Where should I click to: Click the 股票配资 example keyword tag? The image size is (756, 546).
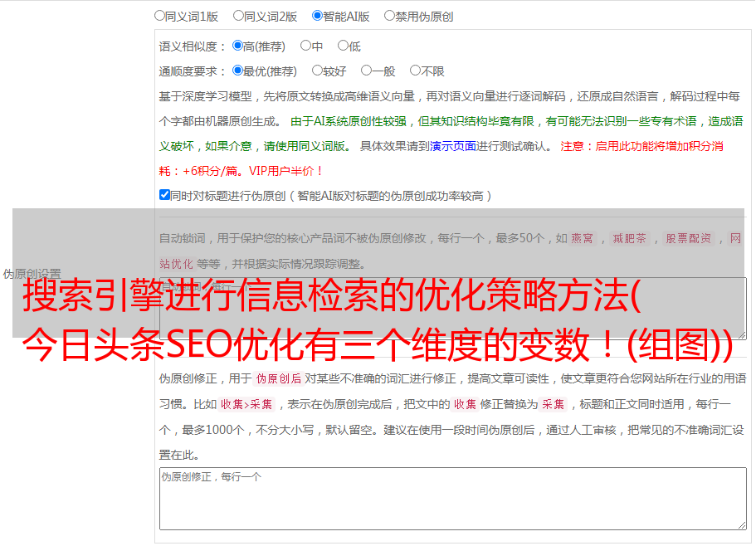tap(688, 238)
